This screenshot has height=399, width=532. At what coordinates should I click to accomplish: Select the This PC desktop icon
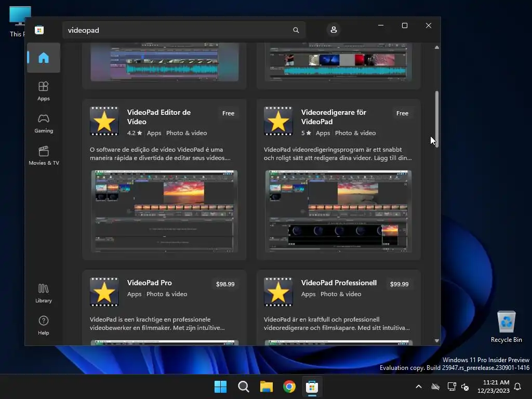coord(17,21)
